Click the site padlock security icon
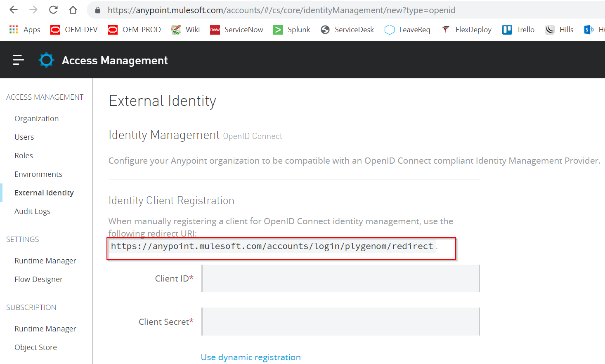 [x=98, y=10]
